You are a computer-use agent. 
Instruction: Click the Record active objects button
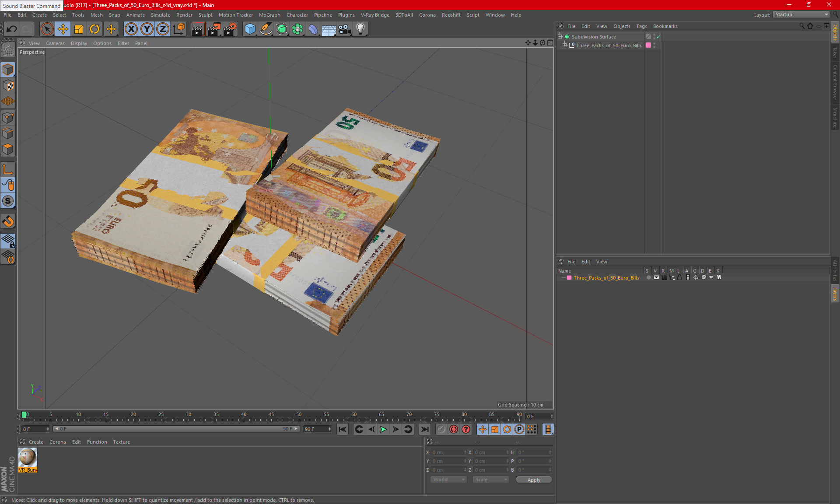[441, 429]
